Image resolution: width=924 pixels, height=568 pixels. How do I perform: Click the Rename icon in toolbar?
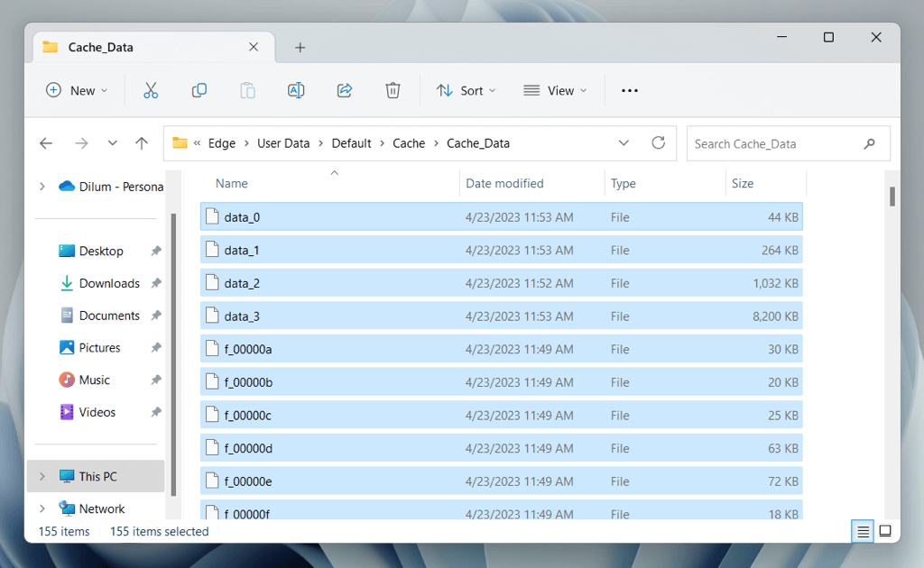point(295,90)
